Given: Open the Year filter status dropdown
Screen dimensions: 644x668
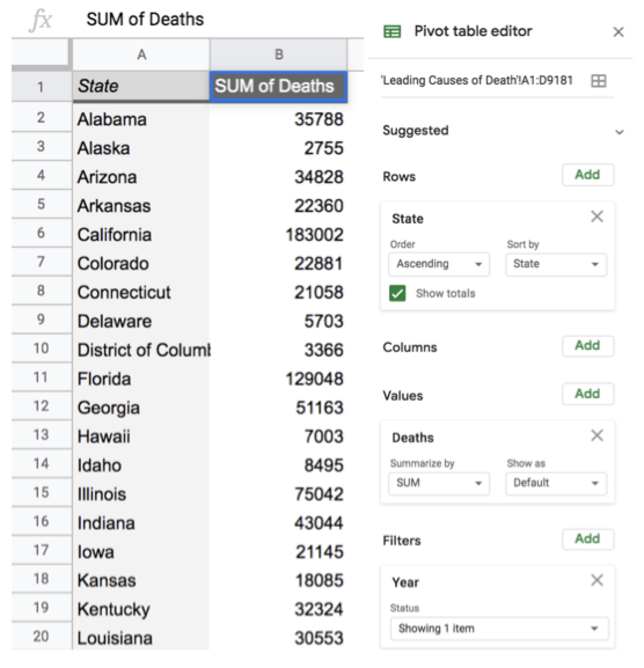Looking at the screenshot, I should [x=497, y=629].
